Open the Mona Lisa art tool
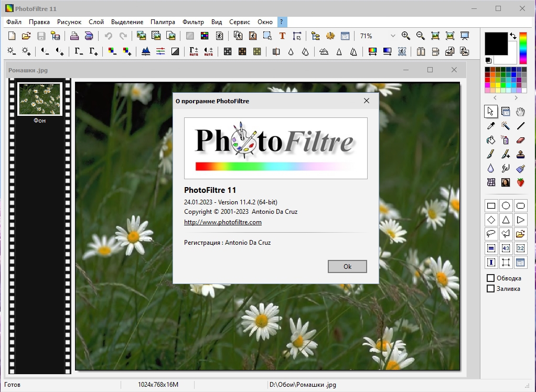 click(506, 182)
